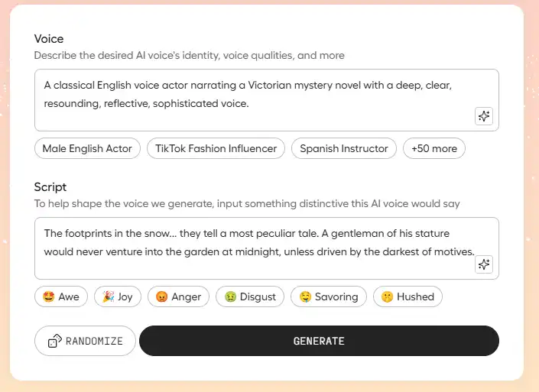Click the drooling emoji on Savoring chip
Viewport: 539px width, 392px height.
(x=305, y=296)
